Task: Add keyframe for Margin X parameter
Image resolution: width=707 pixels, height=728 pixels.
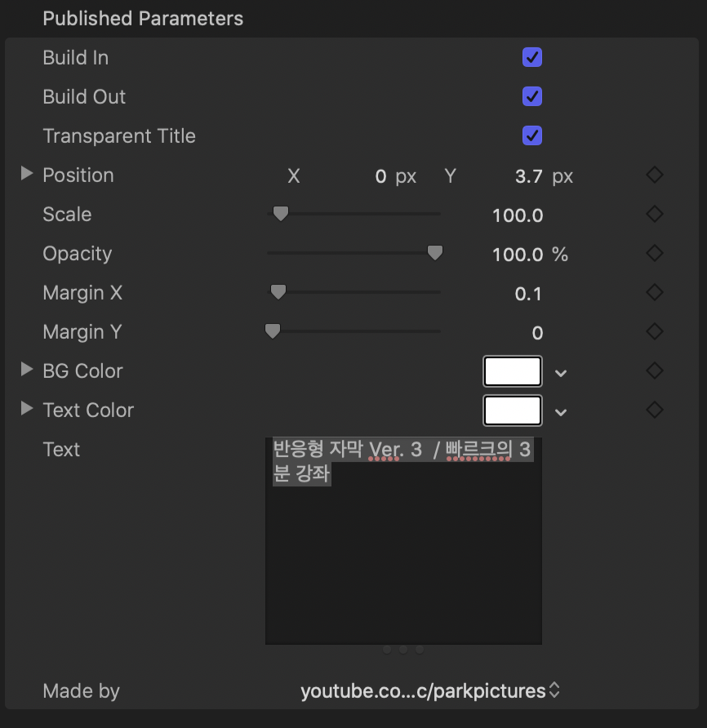Action: [655, 292]
